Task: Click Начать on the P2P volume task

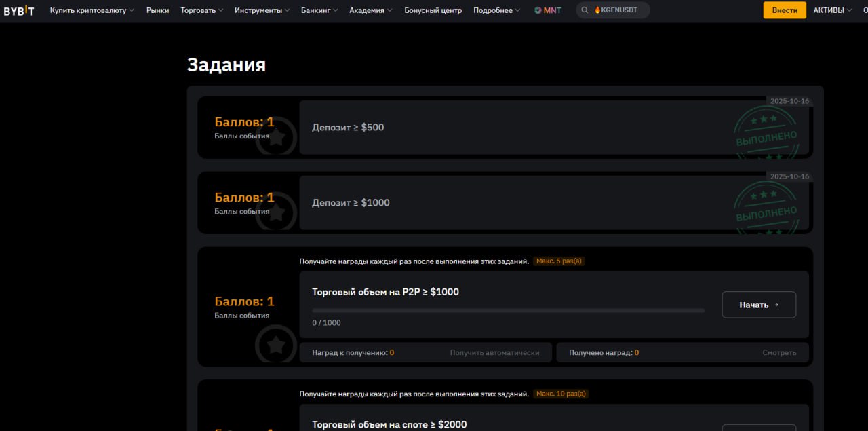Action: coord(758,305)
